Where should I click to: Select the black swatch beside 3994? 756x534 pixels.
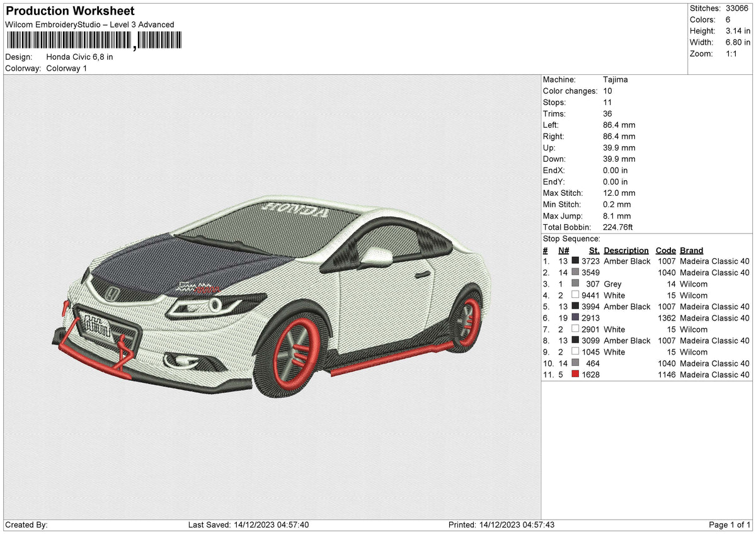pyautogui.click(x=575, y=307)
